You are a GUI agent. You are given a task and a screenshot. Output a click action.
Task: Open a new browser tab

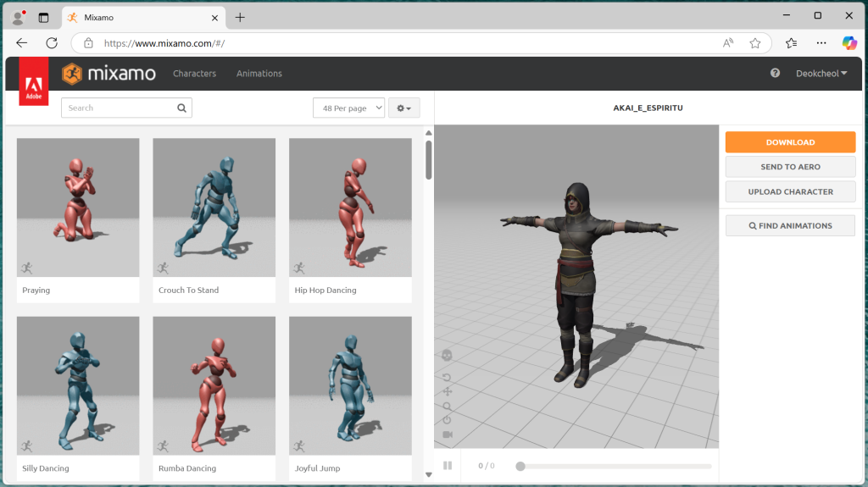click(240, 18)
